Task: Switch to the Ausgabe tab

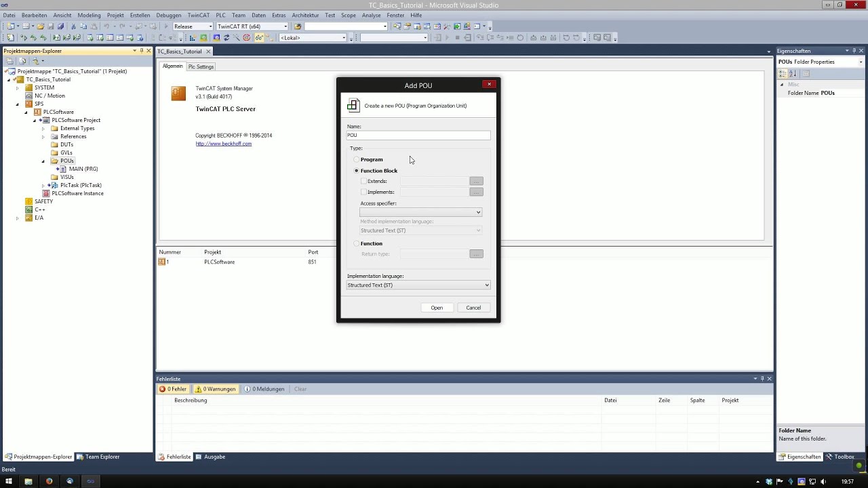Action: [210, 457]
